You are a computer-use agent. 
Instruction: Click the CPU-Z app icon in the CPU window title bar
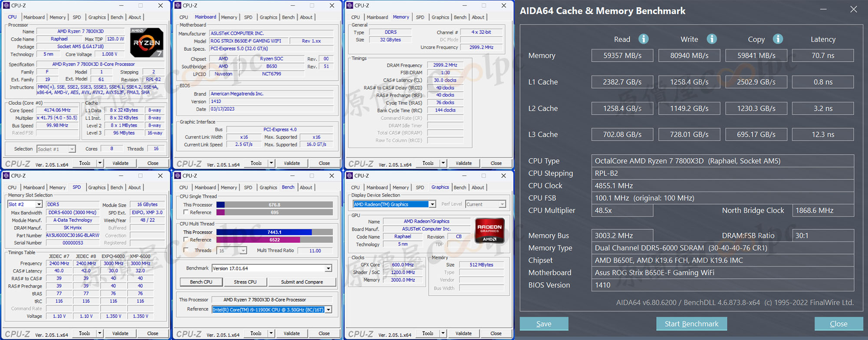coord(6,6)
